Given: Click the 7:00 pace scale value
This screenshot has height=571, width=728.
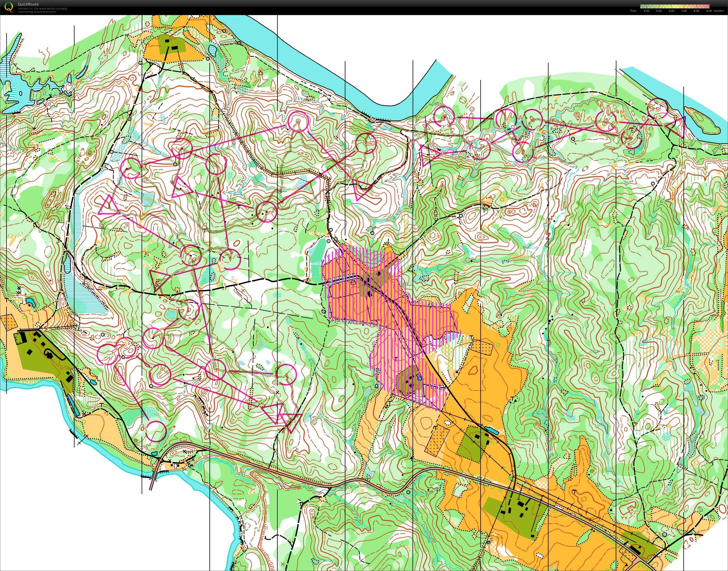Looking at the screenshot, I should point(684,11).
